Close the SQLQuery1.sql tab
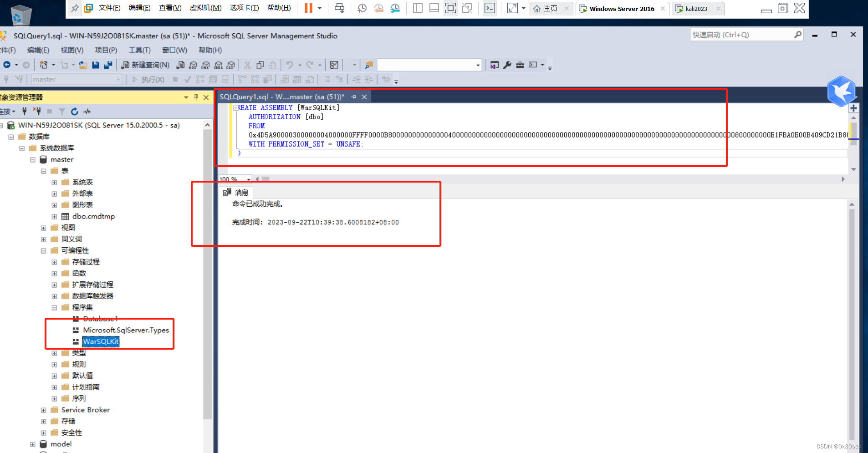The height and width of the screenshot is (453, 868). [364, 97]
